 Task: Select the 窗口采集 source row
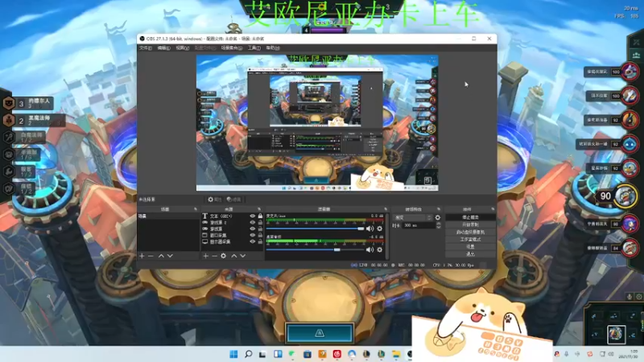(x=232, y=235)
